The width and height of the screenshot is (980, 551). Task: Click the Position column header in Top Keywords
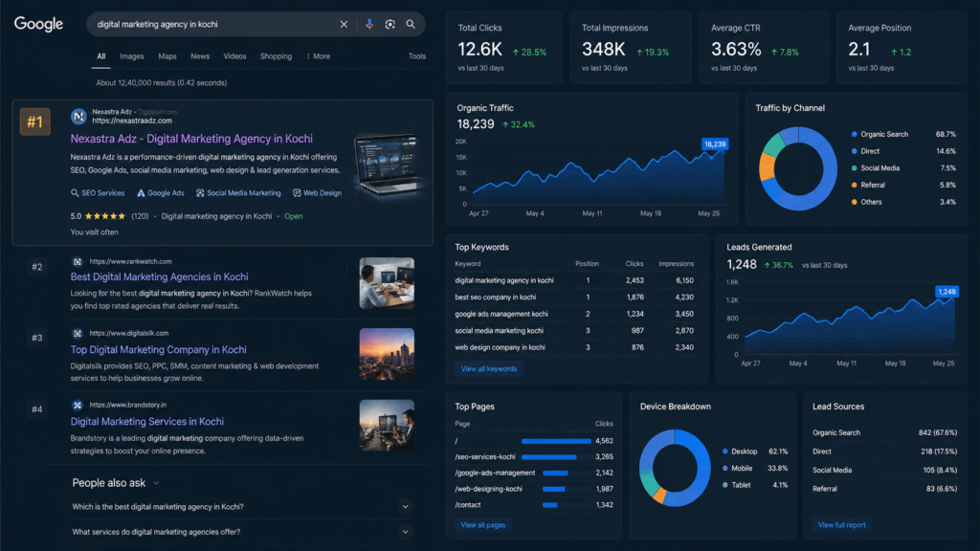(x=587, y=264)
